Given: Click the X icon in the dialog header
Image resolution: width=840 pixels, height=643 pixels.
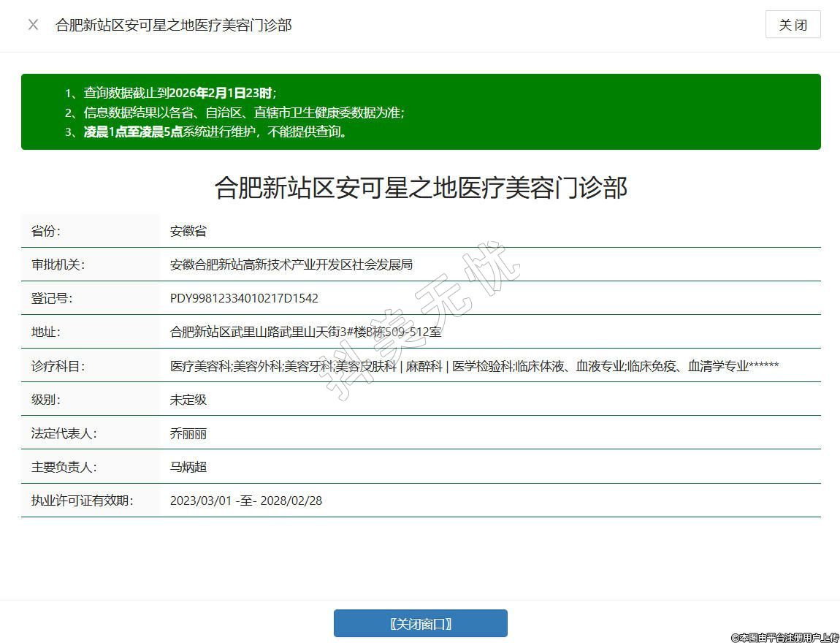Looking at the screenshot, I should click(33, 25).
